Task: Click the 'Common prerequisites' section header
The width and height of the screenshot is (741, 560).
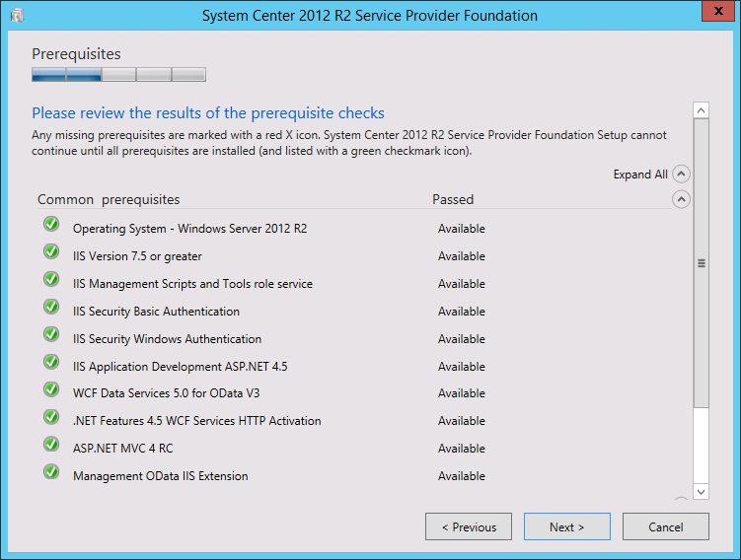Action: point(109,200)
